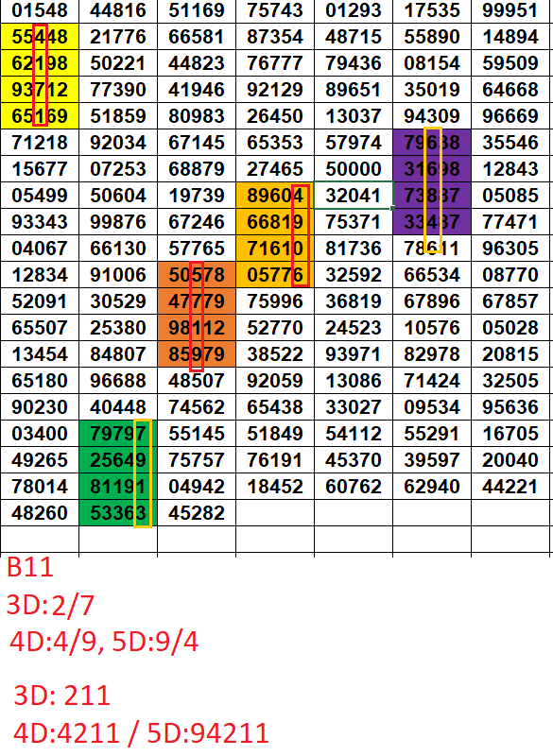
Task: Click the amber cell 89604
Action: [275, 196]
